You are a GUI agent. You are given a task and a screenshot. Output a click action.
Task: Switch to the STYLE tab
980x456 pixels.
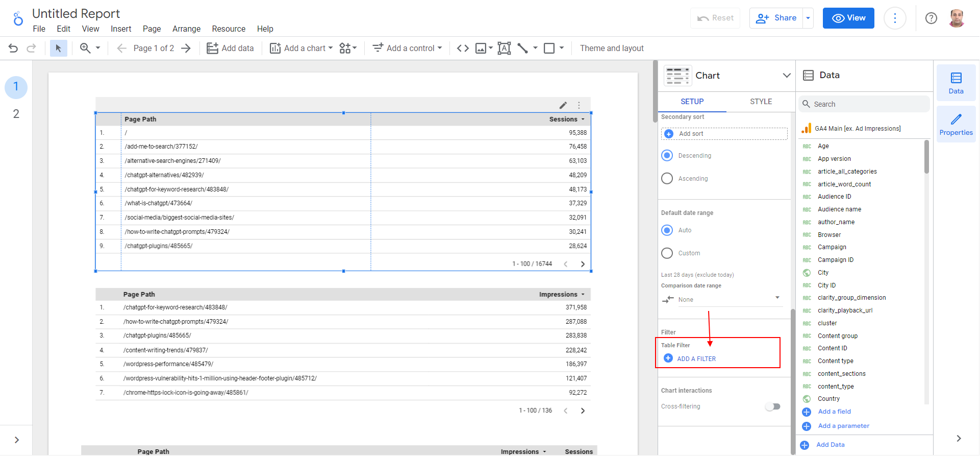761,102
